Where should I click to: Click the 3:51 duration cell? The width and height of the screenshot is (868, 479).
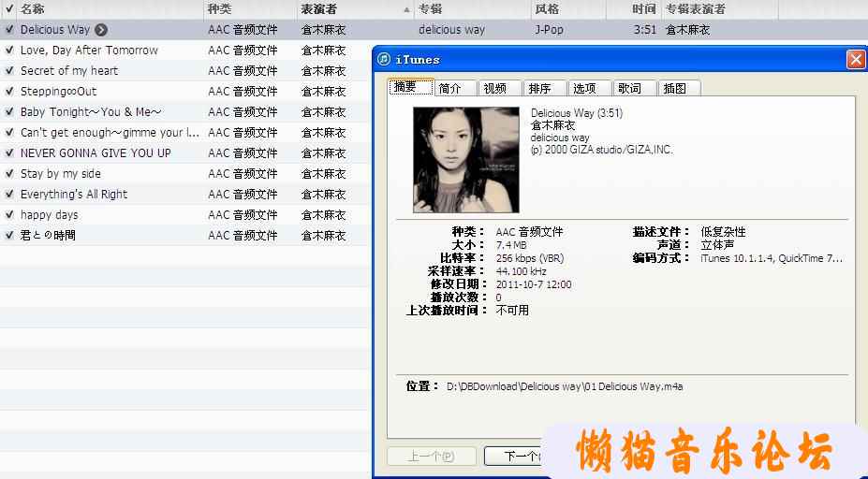click(645, 30)
